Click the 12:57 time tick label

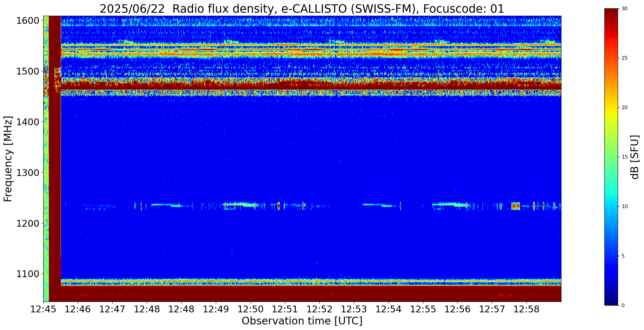[492, 309]
